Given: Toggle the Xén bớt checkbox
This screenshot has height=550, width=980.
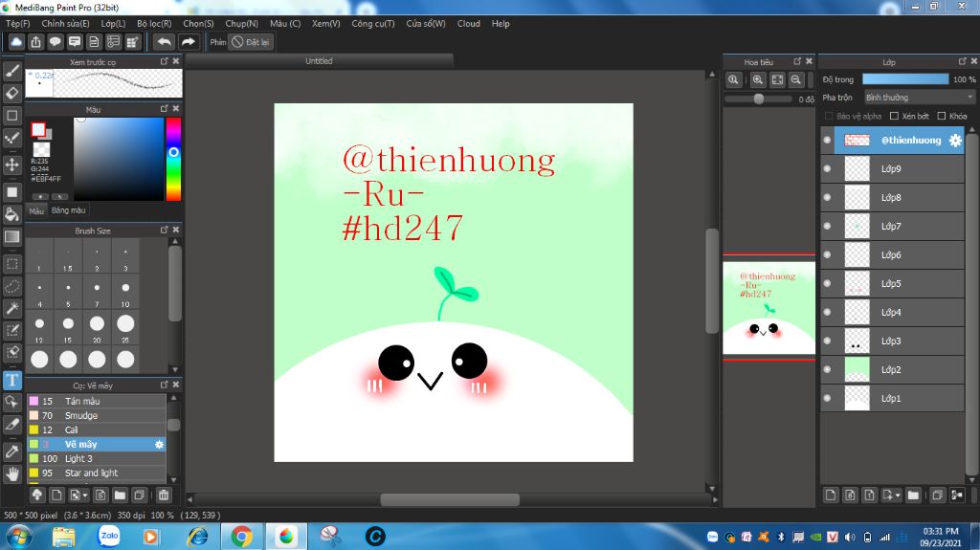Looking at the screenshot, I should (894, 117).
